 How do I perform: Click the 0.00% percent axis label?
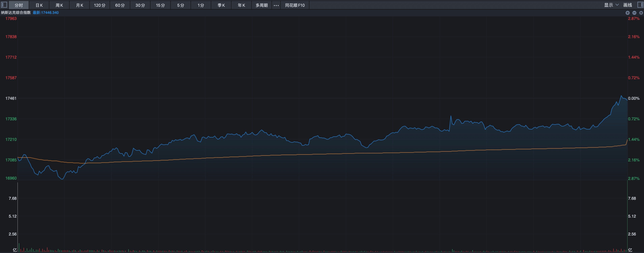point(634,98)
